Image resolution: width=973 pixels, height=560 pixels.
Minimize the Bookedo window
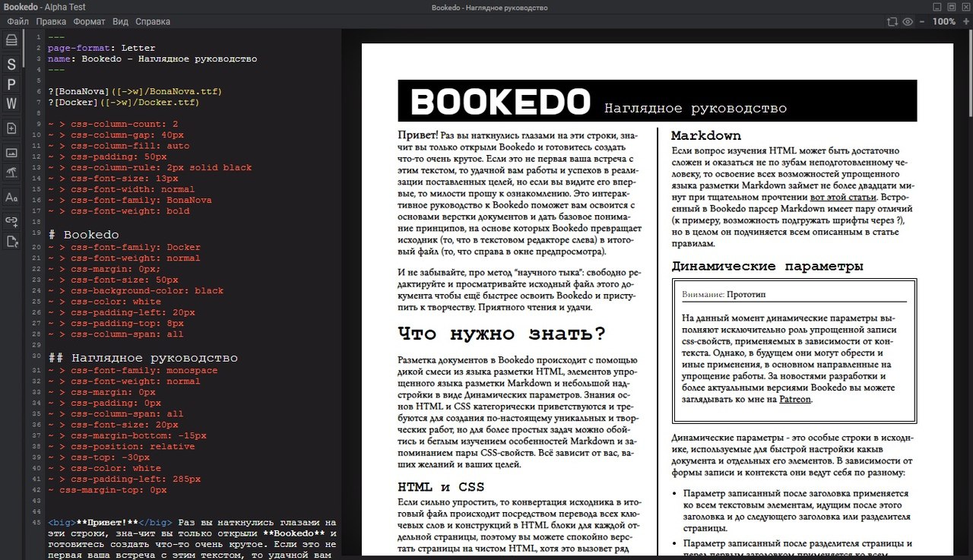[939, 7]
